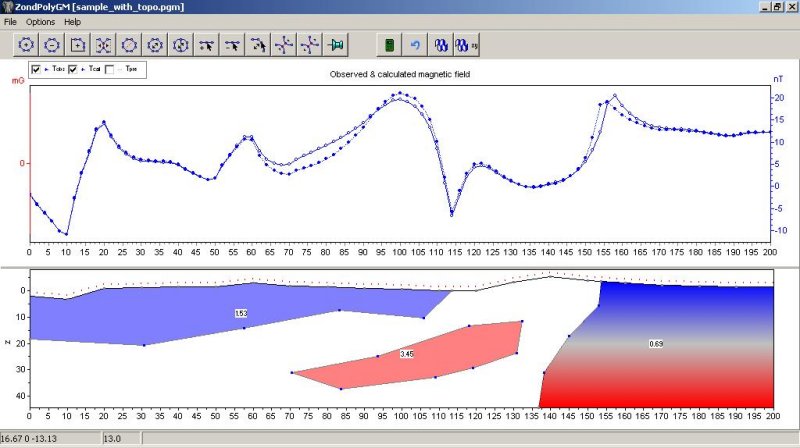Toggle the Tobs observed curve checkbox
Screen dimensions: 800x448
37,69
